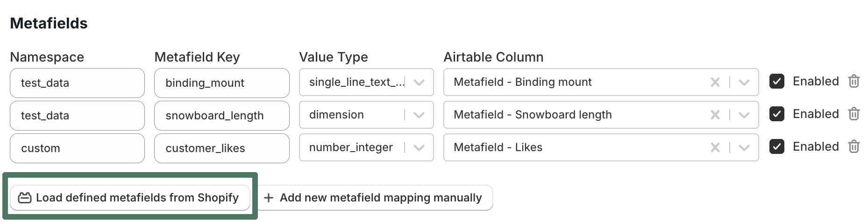Click the binding_mount metafield key field

[x=221, y=83]
